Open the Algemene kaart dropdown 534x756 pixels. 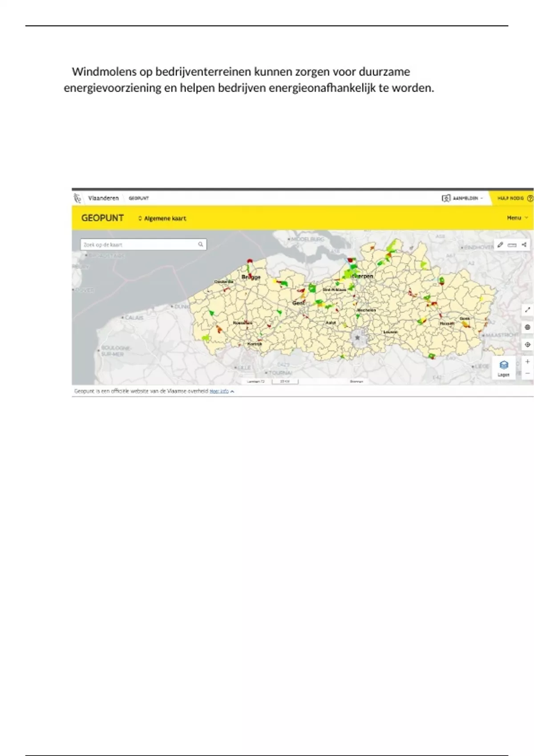click(162, 218)
